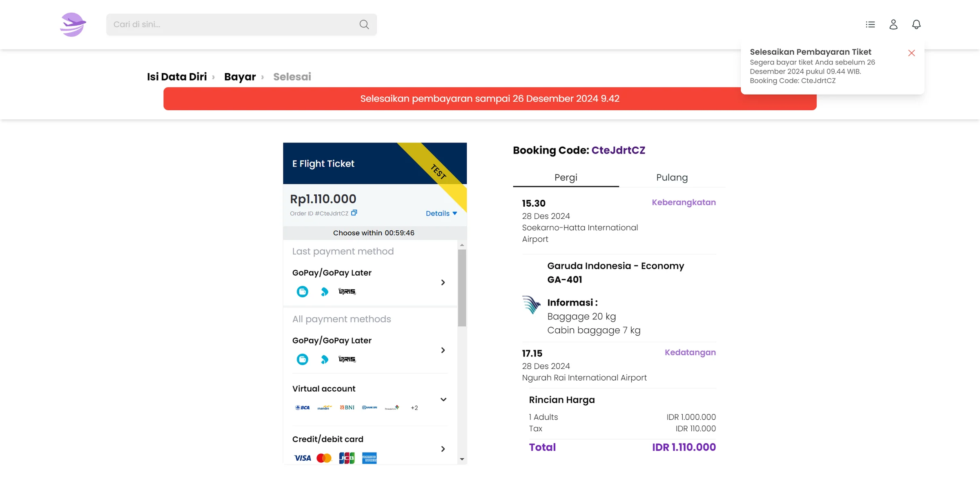Click the Total IDR 1.110.000 value
Screen dimensions: 980x504
[x=684, y=447]
